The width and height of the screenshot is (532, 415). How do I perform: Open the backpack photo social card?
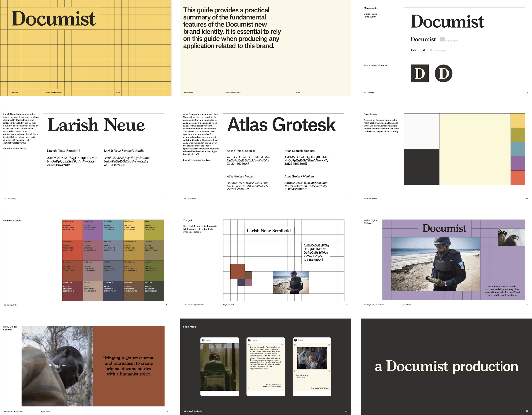point(219,366)
